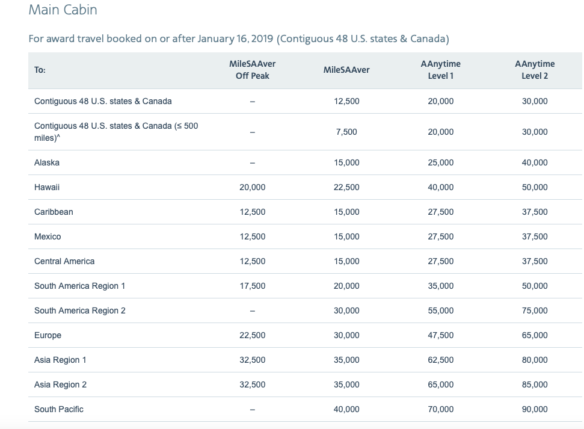Click South America Region 1 label
Screen dimensions: 584x429
click(80, 286)
